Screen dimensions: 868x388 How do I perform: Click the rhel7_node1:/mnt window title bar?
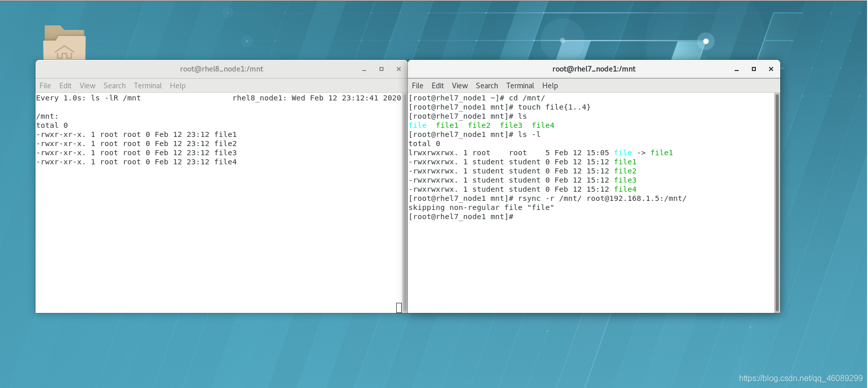594,69
